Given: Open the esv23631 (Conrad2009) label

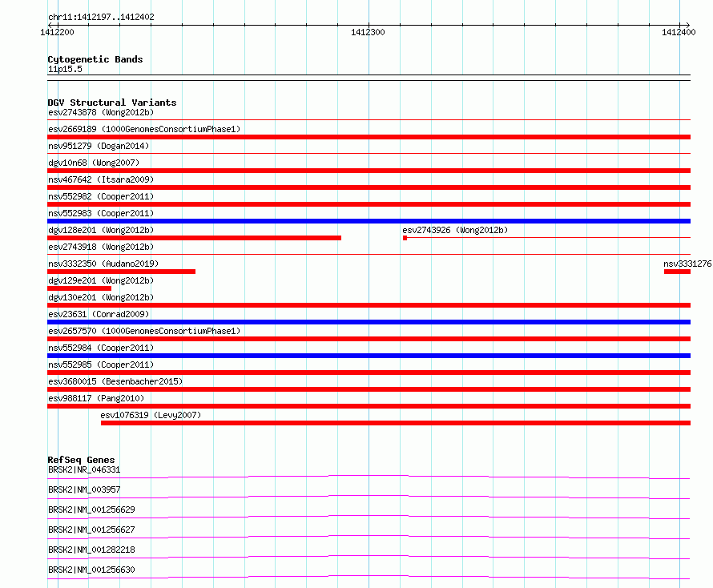Looking at the screenshot, I should coord(99,314).
